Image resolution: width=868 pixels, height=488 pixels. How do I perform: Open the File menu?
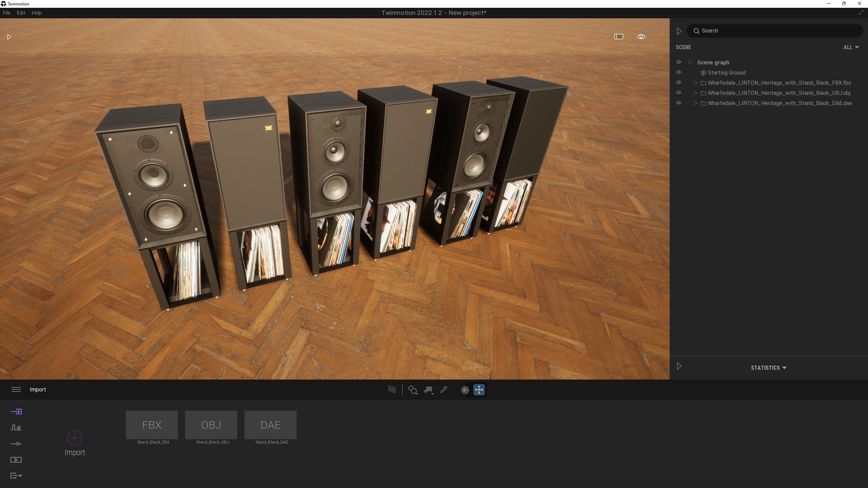[x=6, y=13]
